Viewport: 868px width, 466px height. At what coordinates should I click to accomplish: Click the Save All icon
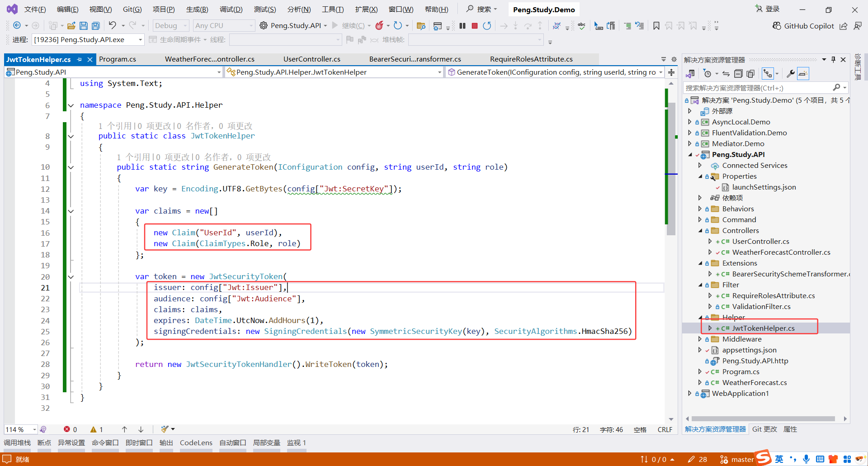(x=96, y=26)
